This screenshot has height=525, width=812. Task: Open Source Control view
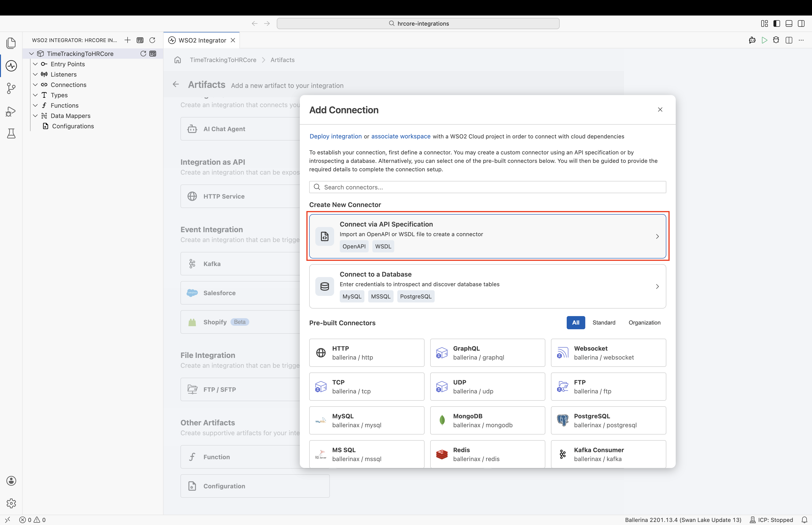coord(11,89)
